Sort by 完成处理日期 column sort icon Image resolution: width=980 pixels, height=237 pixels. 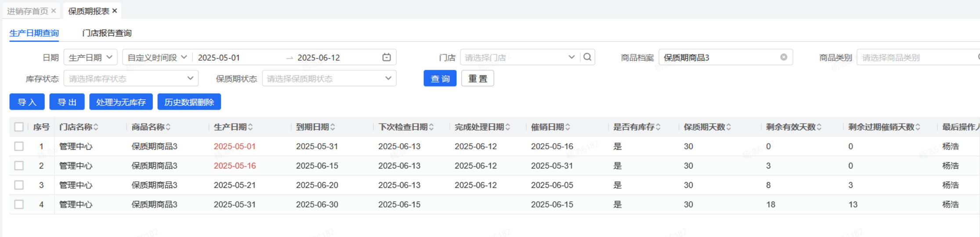click(x=508, y=127)
